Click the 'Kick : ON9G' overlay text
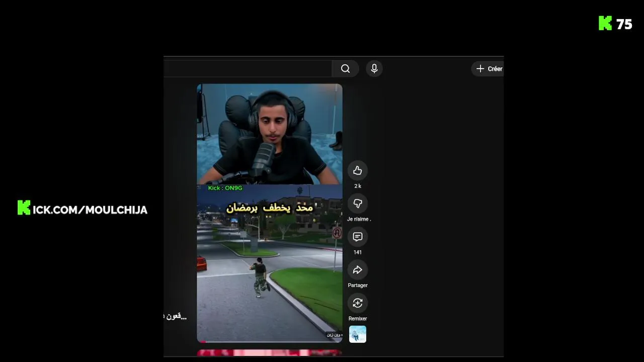644x362 pixels. (x=225, y=188)
